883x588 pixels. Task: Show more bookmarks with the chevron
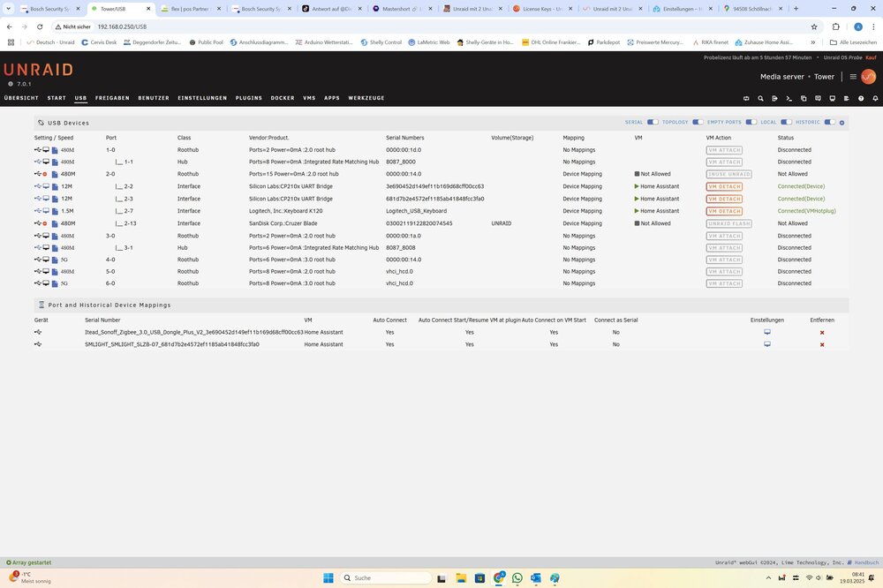coord(812,42)
